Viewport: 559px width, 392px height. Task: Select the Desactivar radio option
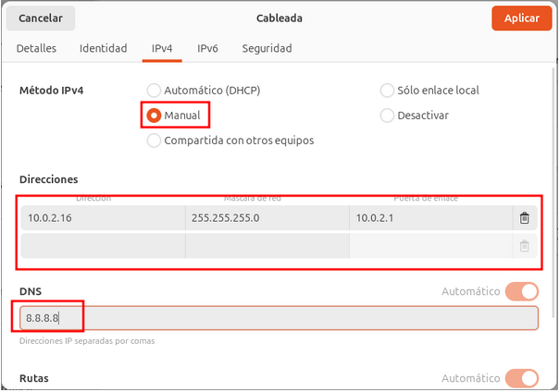point(388,116)
